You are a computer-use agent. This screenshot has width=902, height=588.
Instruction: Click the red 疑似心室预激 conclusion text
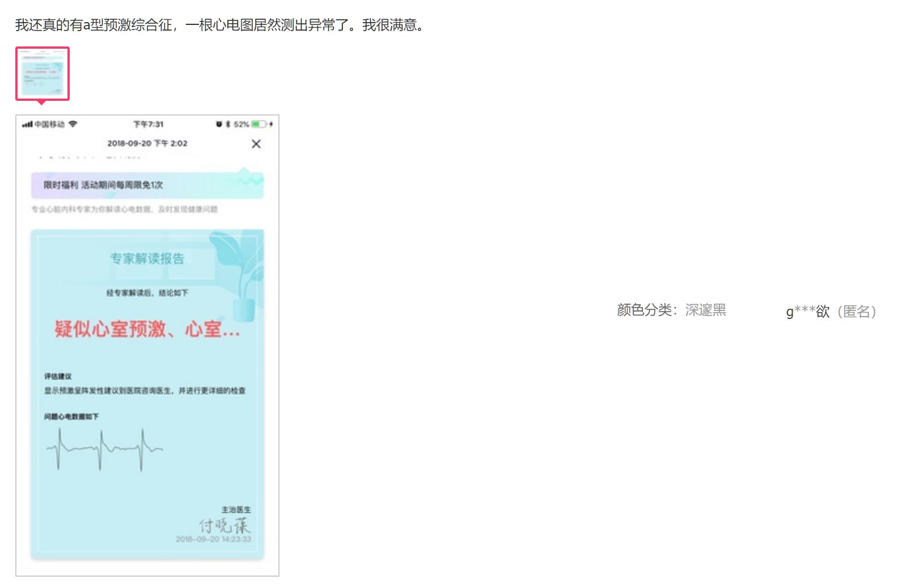point(147,329)
